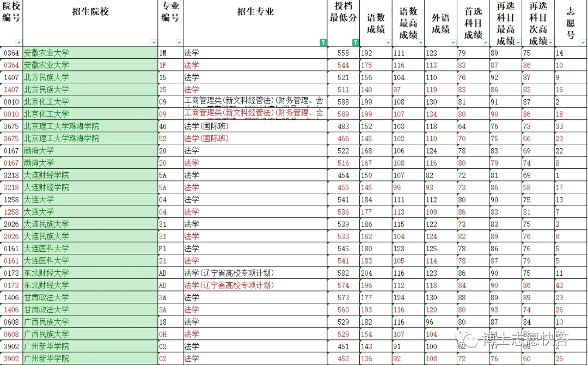Open the 招生院校 column filter dropdown

(x=154, y=42)
